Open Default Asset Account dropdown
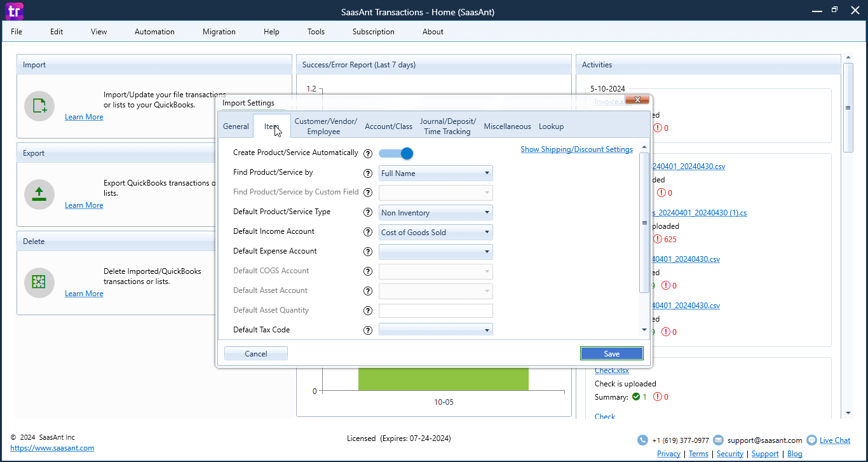Screen dimensions: 868x462 click(436, 291)
